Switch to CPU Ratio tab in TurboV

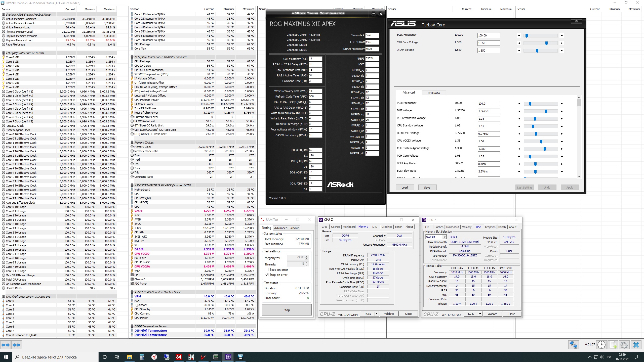click(434, 93)
